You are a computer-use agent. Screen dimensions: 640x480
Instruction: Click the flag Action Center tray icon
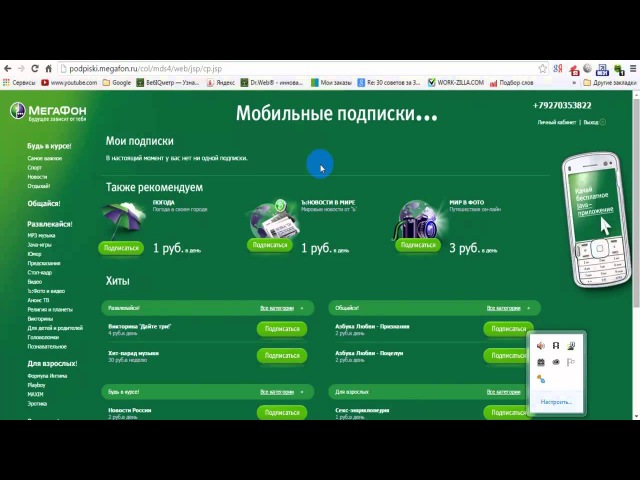[x=571, y=362]
